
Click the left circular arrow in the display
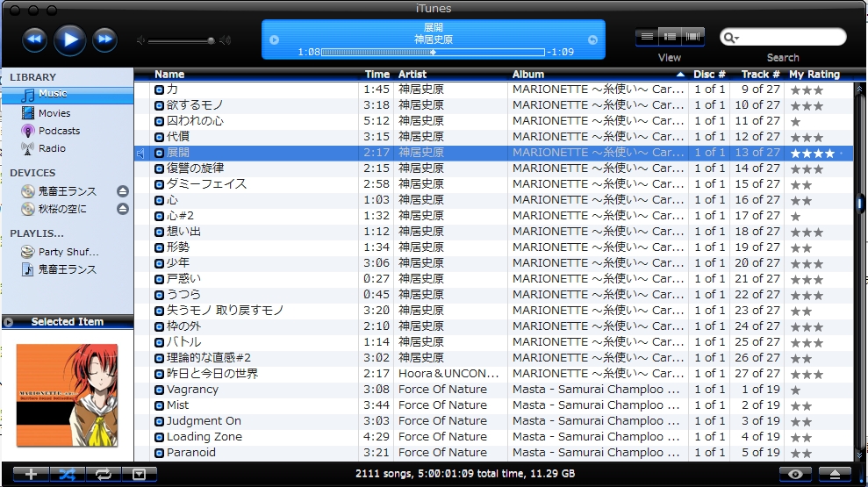[274, 39]
